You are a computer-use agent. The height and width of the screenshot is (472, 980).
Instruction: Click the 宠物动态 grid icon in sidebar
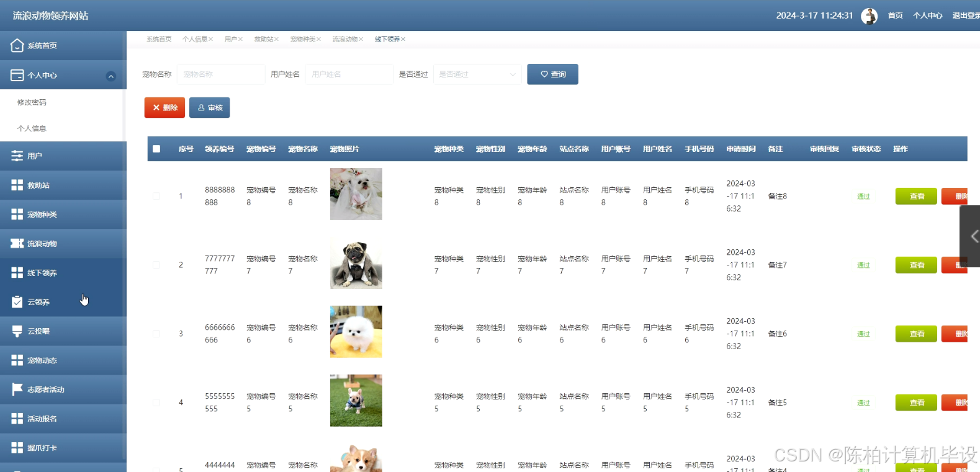tap(17, 360)
